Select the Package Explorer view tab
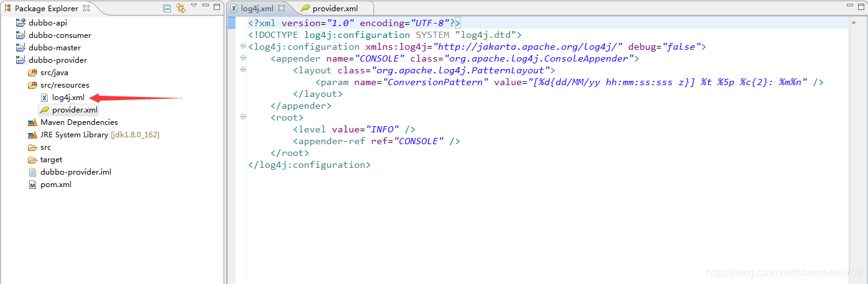Image resolution: width=868 pixels, height=284 pixels. tap(47, 8)
